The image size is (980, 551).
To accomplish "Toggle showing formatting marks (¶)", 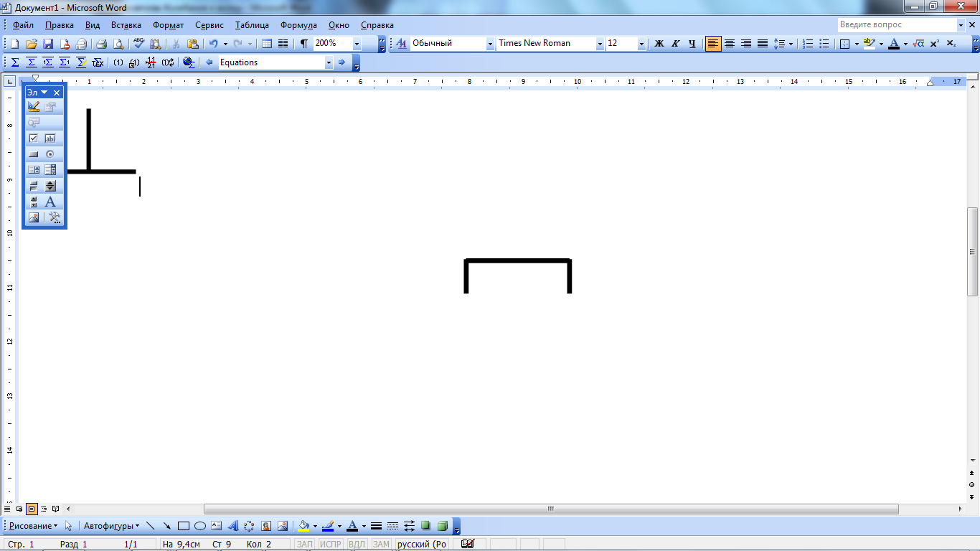I will (x=304, y=44).
